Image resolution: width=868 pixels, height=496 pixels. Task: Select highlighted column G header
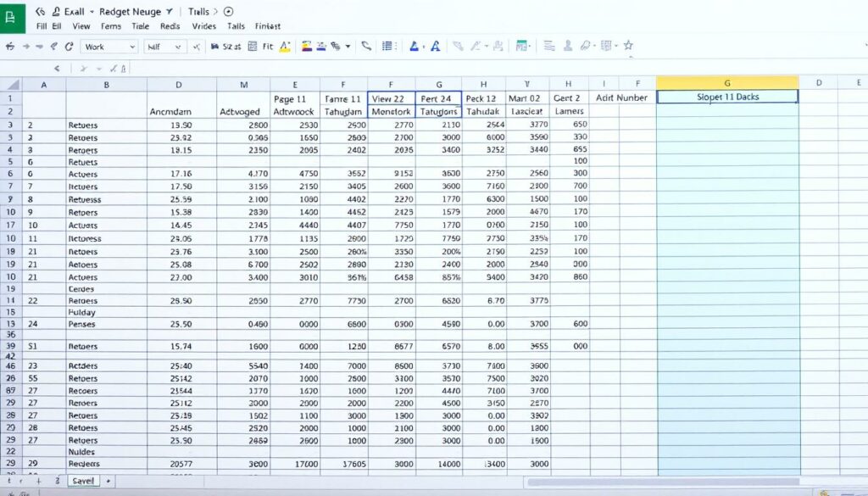tap(727, 83)
